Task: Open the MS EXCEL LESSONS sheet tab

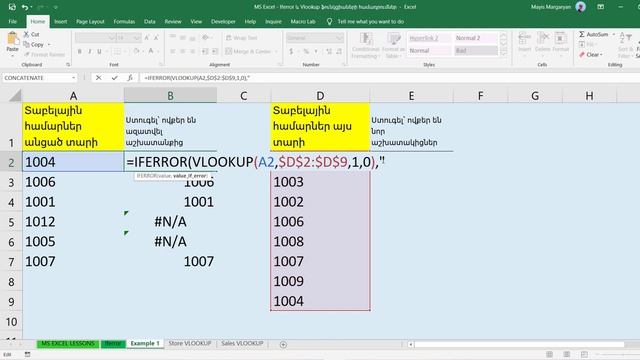Action: (x=68, y=344)
